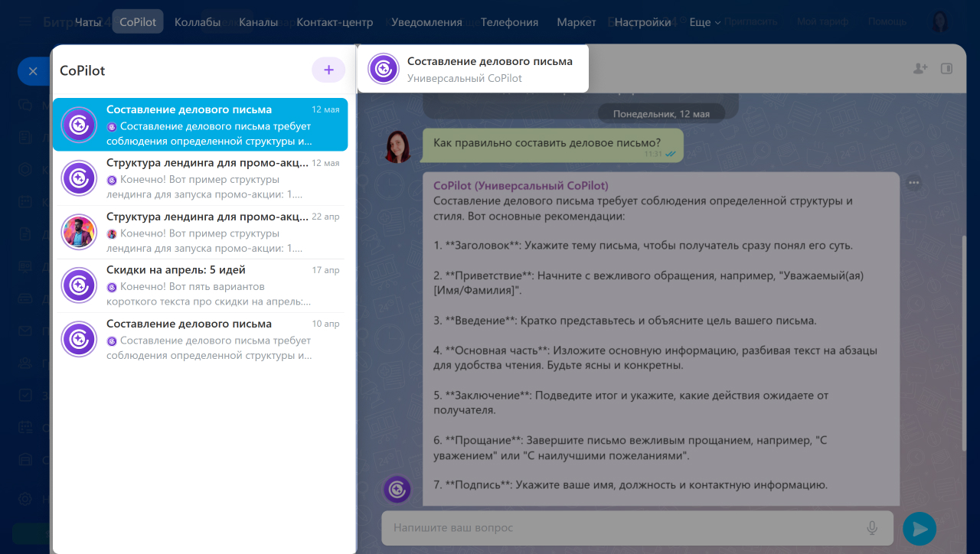Click the 'CoPilot' heading of the chat list
This screenshot has height=554, width=980.
point(83,70)
